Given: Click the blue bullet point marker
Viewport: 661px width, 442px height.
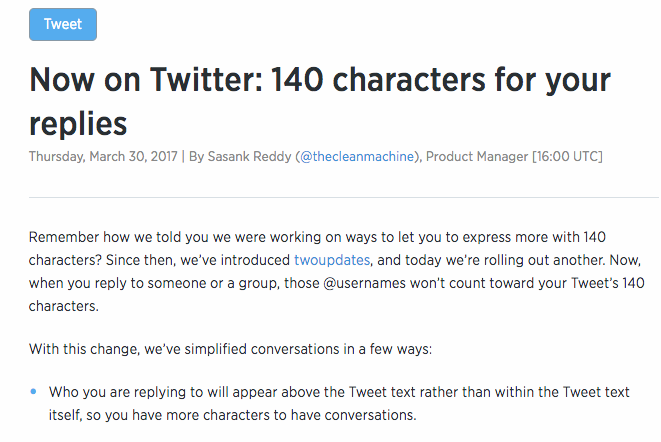Looking at the screenshot, I should [33, 392].
